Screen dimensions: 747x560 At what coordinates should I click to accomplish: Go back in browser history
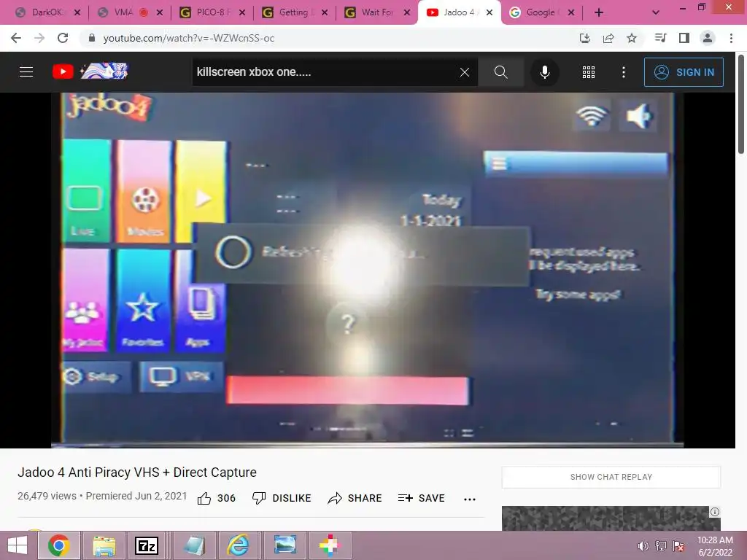[16, 38]
